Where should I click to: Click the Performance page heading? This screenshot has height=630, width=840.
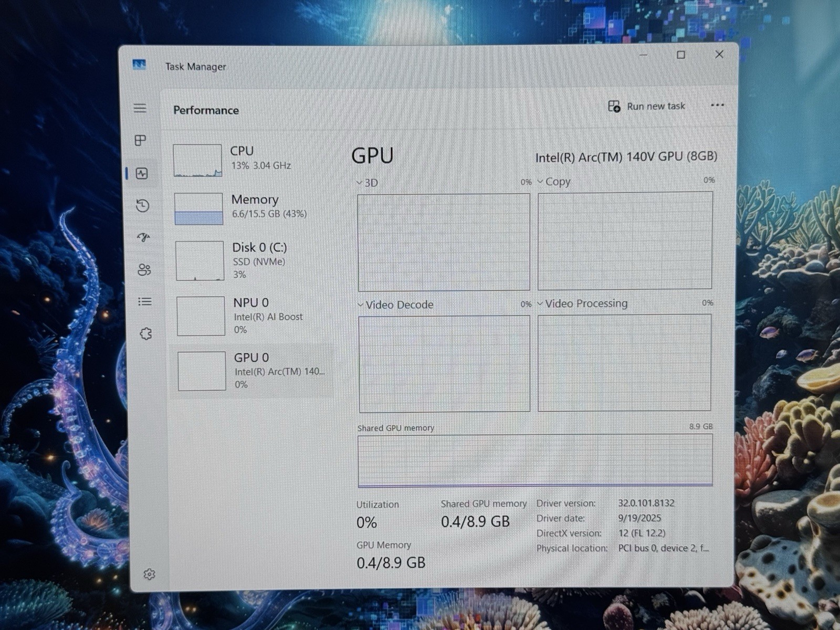coord(206,110)
